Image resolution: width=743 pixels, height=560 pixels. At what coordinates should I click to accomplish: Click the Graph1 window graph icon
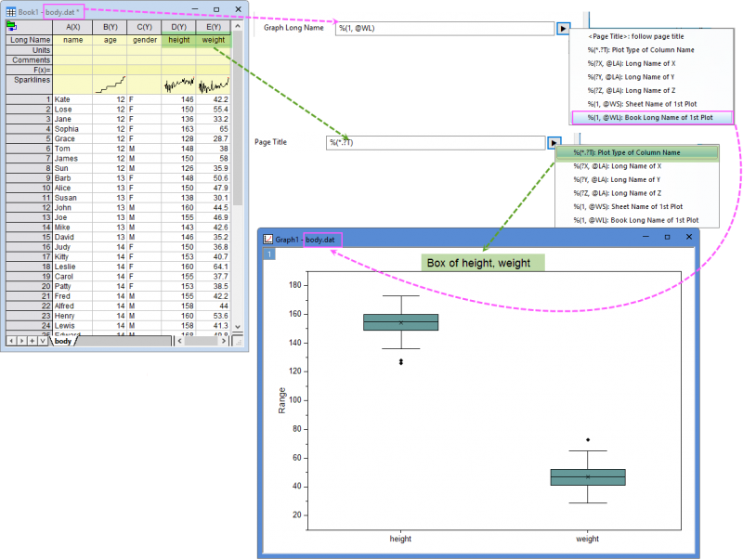[267, 240]
